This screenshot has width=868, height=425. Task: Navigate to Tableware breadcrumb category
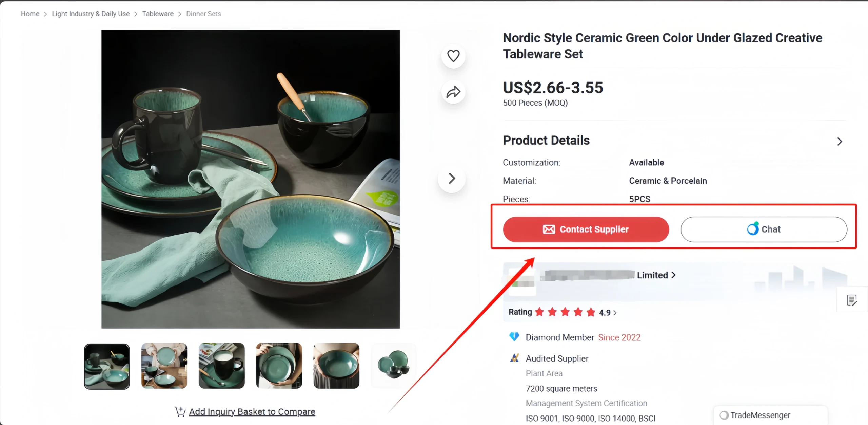point(158,14)
